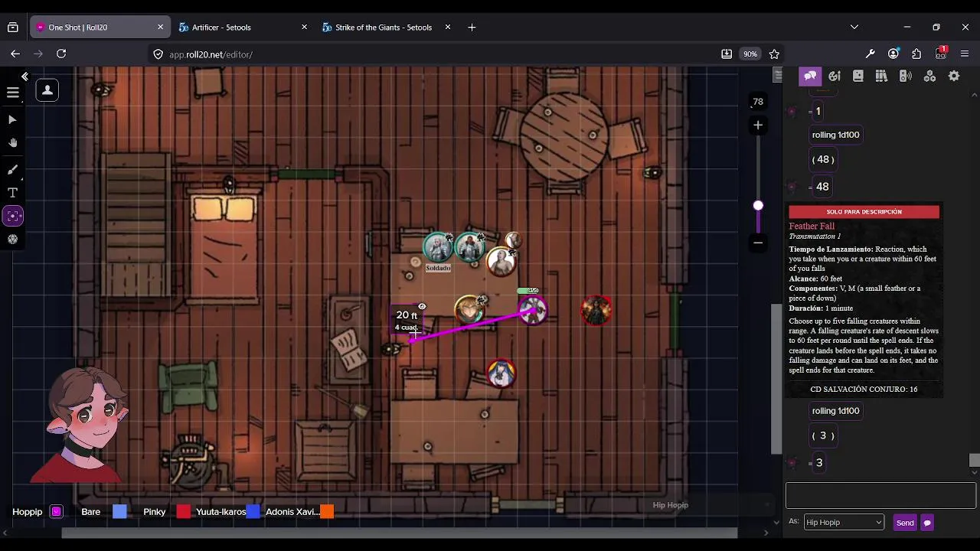This screenshot has height=551, width=980.
Task: Click the chat message input field
Action: coord(880,496)
